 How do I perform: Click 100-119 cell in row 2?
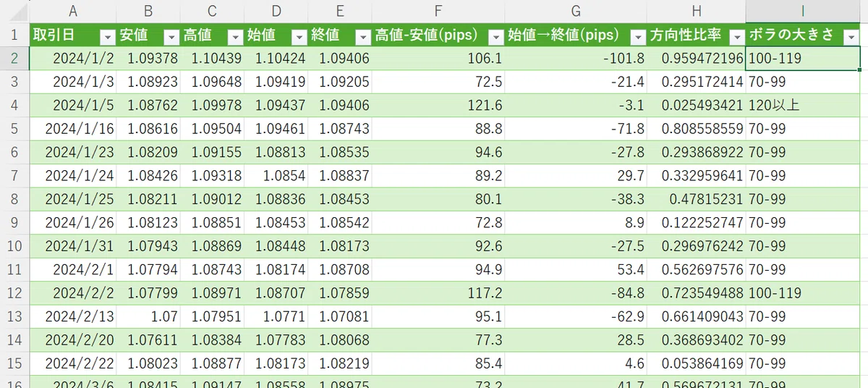click(x=803, y=59)
